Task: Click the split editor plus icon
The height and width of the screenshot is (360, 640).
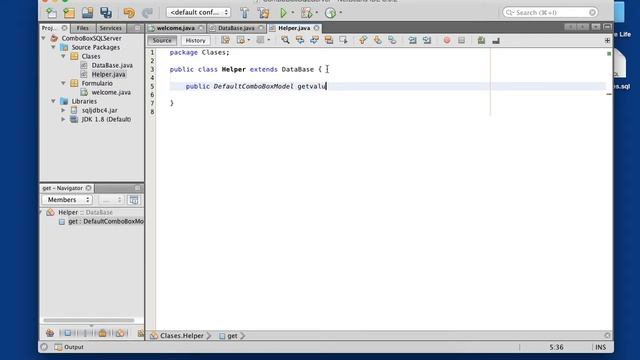Action: (x=607, y=40)
